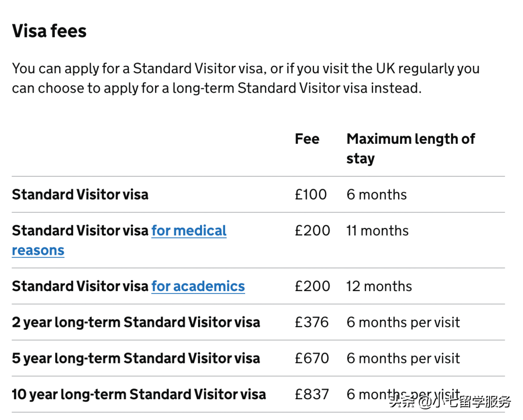This screenshot has height=420, width=523.
Task: Click the intro paragraph about applying for visas
Action: pos(246,78)
